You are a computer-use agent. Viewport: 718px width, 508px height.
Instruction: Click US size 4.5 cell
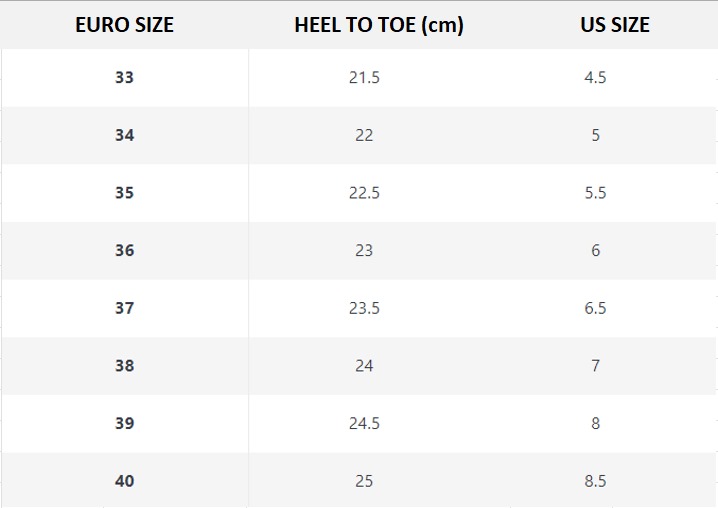595,77
